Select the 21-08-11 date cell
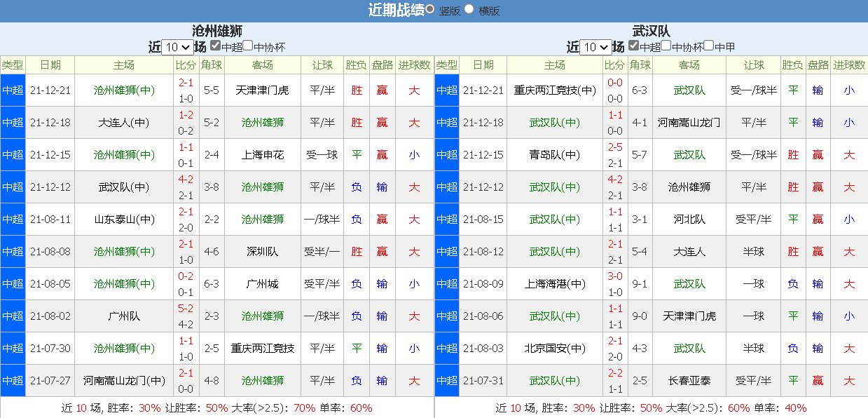 50,219
